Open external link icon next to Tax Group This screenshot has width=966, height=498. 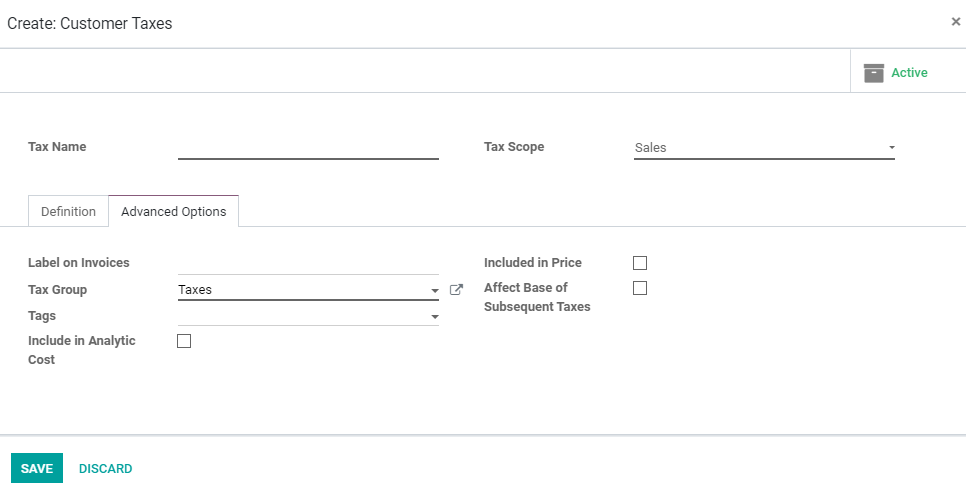pyautogui.click(x=457, y=290)
